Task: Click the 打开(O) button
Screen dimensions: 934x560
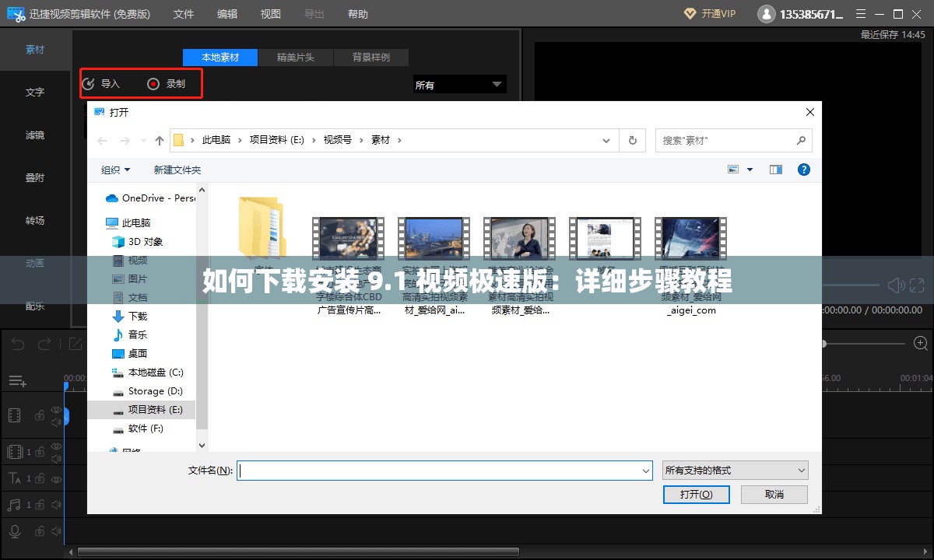Action: click(x=696, y=495)
